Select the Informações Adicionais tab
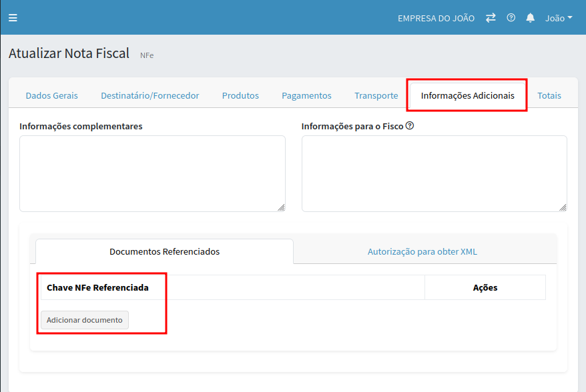This screenshot has width=586, height=392. pos(467,95)
